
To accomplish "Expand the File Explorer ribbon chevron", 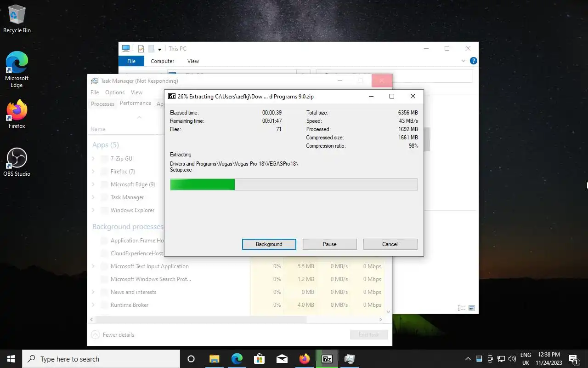I will tap(464, 61).
